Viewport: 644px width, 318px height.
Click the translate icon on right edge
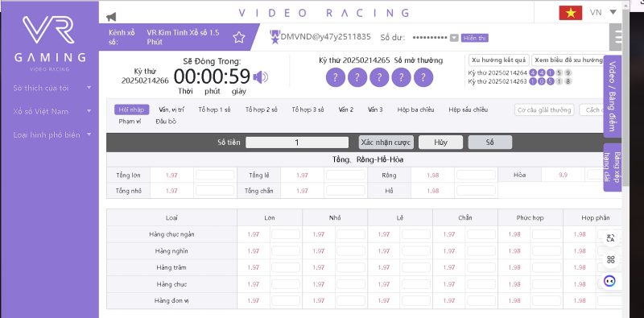point(610,237)
